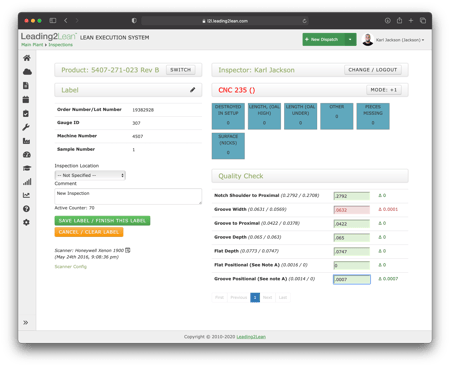Open the calendar icon in sidebar
Viewport: 450px width, 367px height.
coord(26,99)
